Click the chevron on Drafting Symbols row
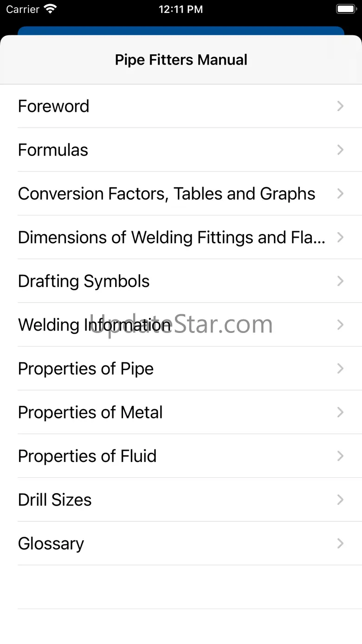This screenshot has height=644, width=362. coord(340,281)
